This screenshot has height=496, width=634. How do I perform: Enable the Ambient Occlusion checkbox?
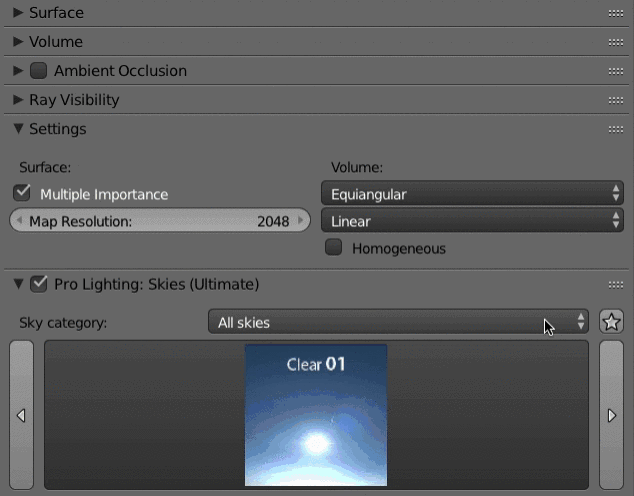(x=38, y=71)
